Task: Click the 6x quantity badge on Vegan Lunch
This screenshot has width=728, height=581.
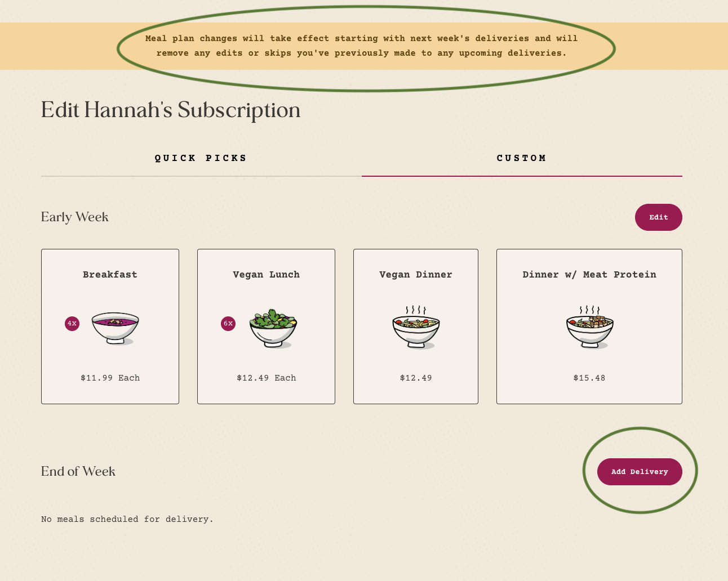Action: tap(228, 324)
